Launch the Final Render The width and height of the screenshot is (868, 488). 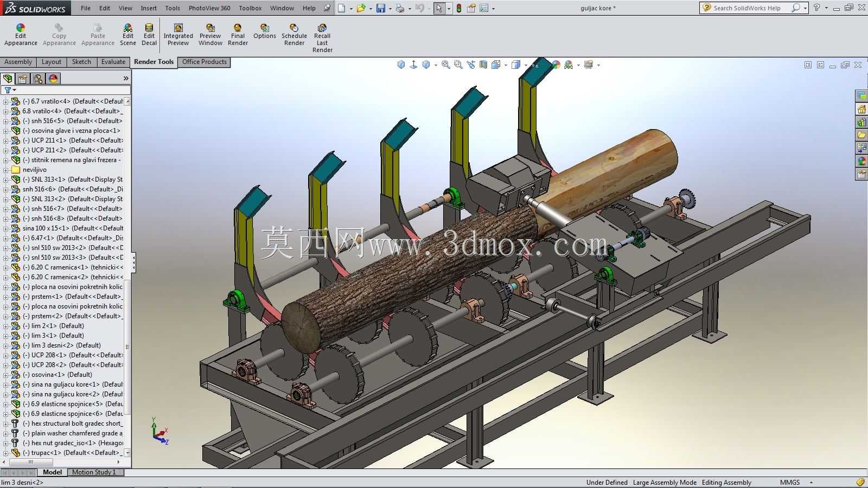(238, 35)
